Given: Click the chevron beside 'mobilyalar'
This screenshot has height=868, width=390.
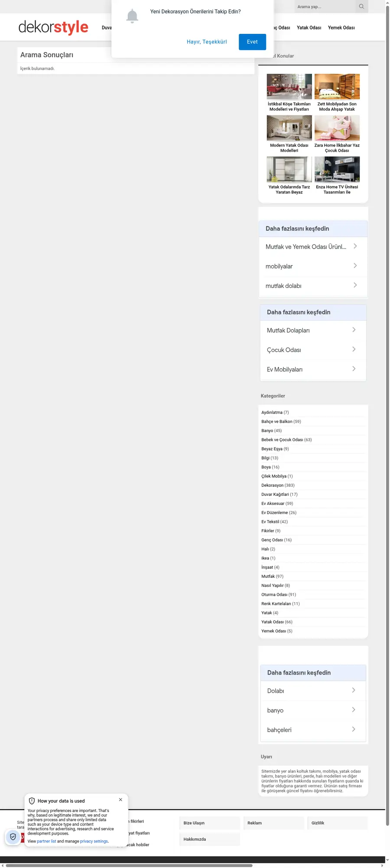Looking at the screenshot, I should pyautogui.click(x=355, y=266).
